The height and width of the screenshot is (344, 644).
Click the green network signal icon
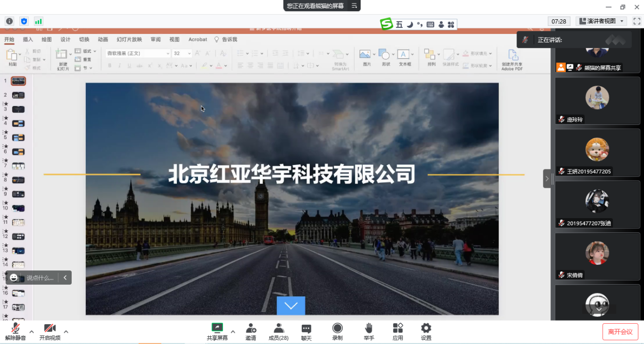38,21
